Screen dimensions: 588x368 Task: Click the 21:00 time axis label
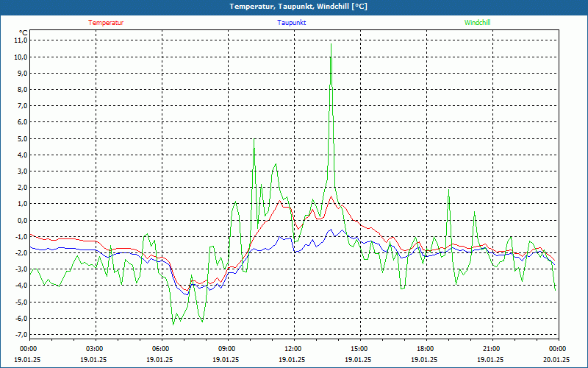tap(490, 349)
